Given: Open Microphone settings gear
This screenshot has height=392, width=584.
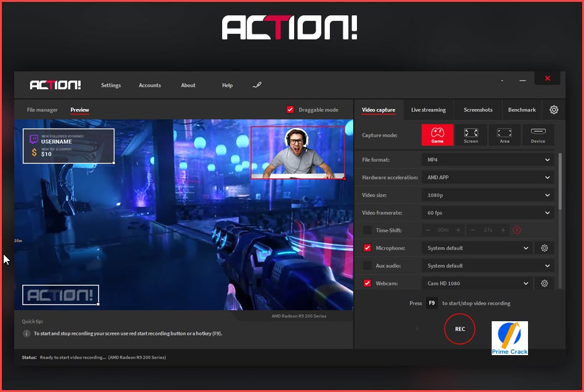Looking at the screenshot, I should [x=544, y=248].
